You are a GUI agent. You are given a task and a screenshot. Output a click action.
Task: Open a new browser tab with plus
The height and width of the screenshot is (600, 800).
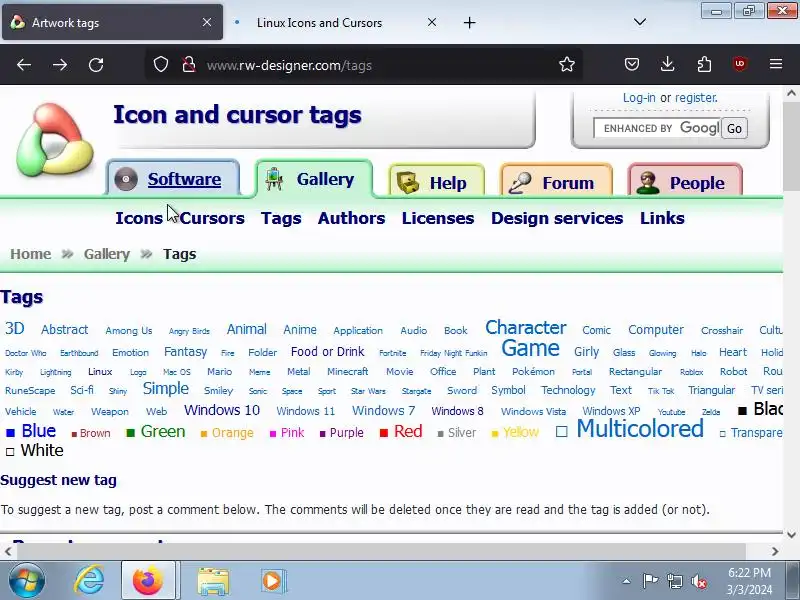[x=469, y=22]
